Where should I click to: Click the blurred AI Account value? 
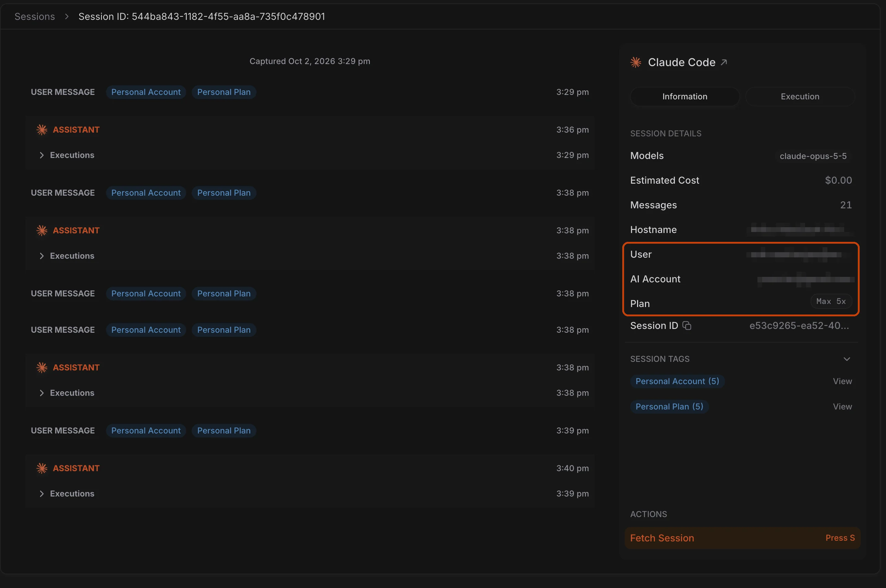tap(806, 279)
